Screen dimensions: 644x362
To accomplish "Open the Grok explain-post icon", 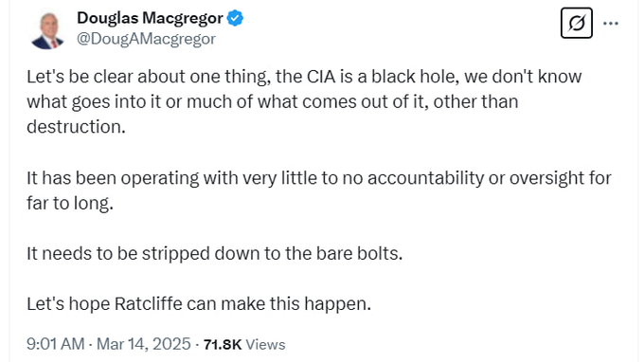I will [576, 23].
